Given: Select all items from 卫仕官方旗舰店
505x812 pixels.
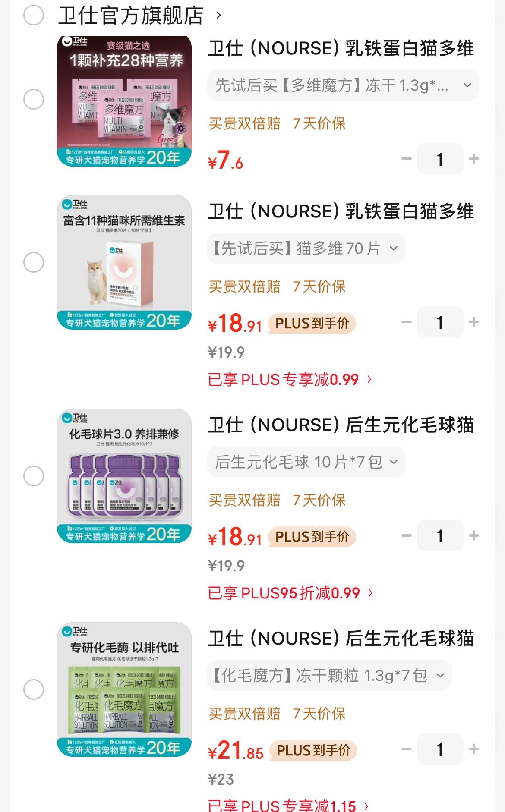Looking at the screenshot, I should pyautogui.click(x=34, y=16).
